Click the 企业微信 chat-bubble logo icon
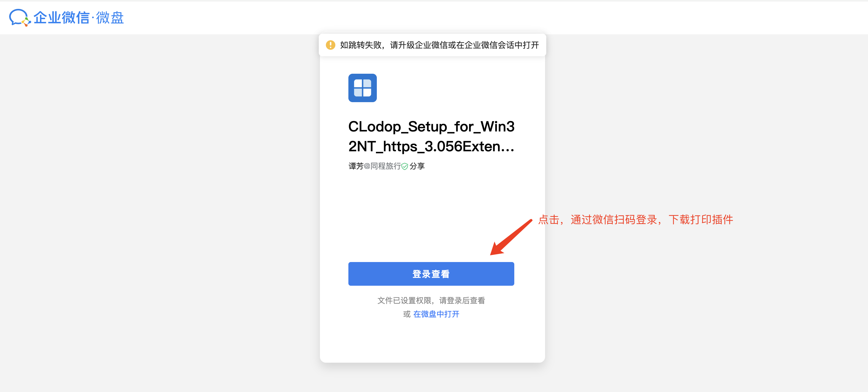Viewport: 868px width, 392px height. click(20, 17)
